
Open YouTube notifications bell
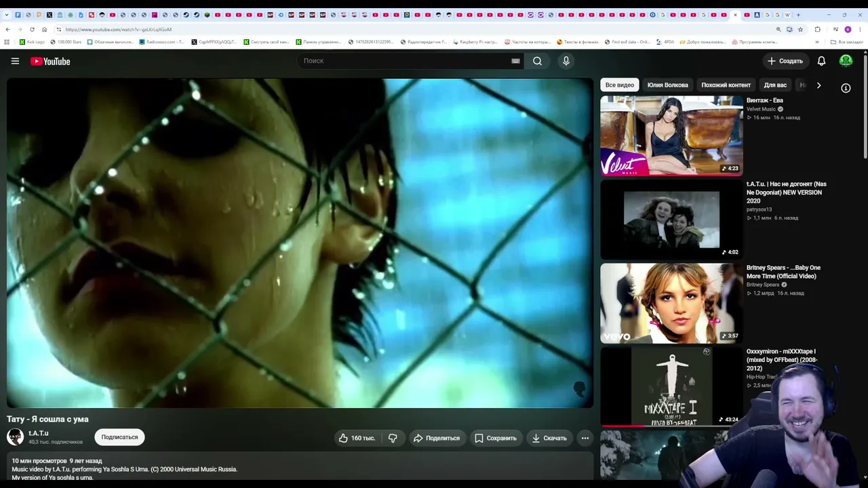point(821,61)
